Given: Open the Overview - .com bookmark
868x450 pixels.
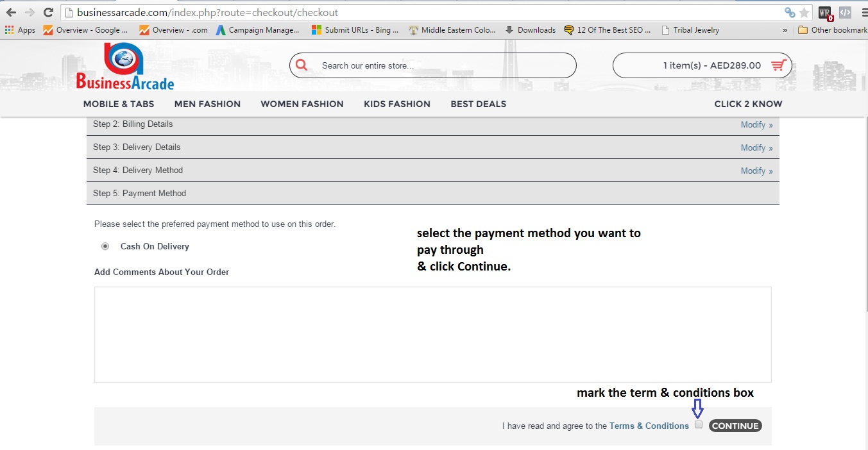Looking at the screenshot, I should coord(173,30).
